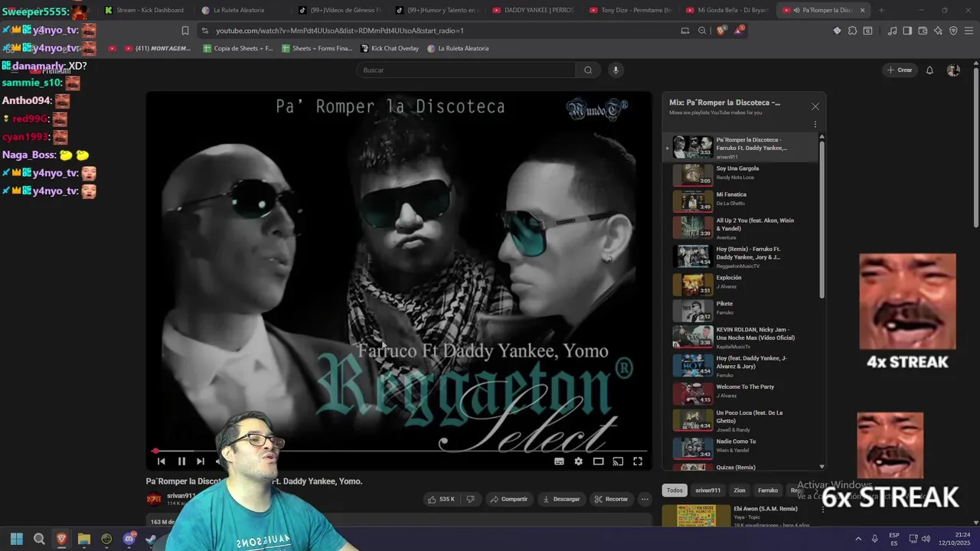Open Brave Shields lion icon

click(721, 31)
